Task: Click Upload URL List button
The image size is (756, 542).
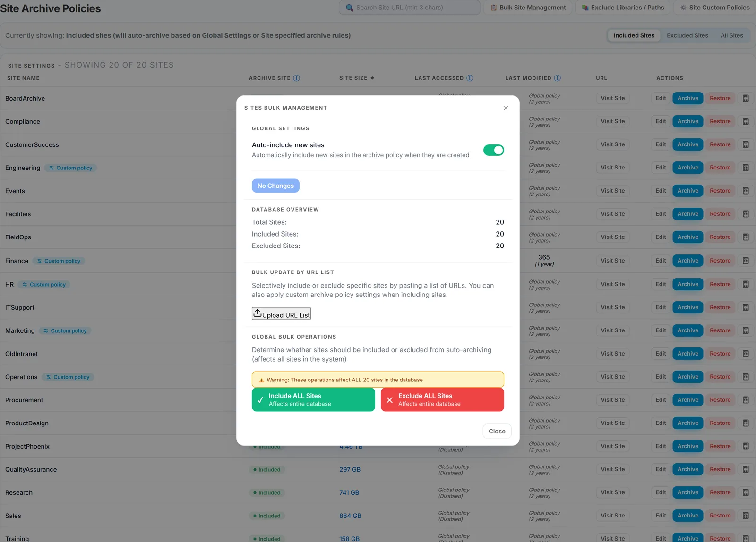Action: (281, 314)
